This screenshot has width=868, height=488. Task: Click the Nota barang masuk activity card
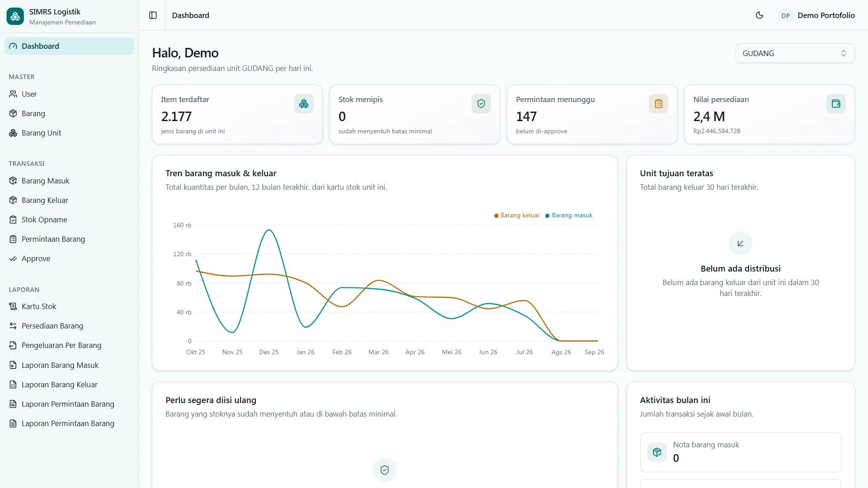pyautogui.click(x=741, y=452)
